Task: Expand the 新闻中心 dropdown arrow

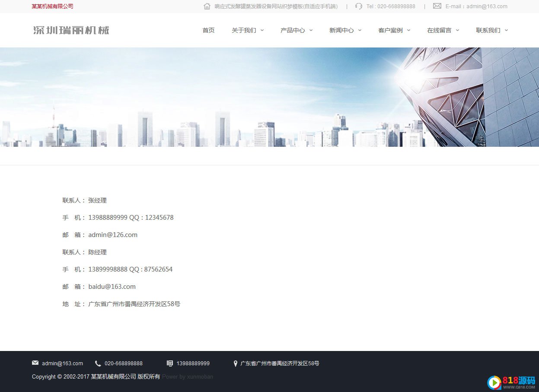Action: tap(360, 30)
